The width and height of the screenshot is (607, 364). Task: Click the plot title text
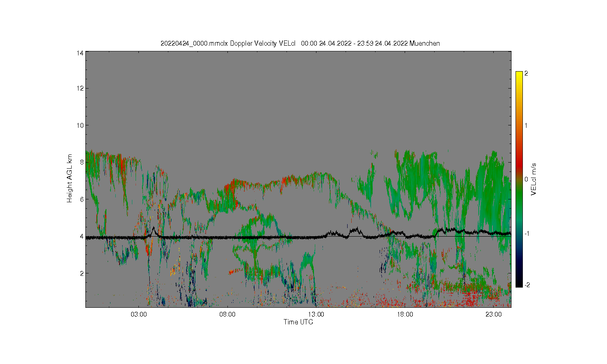pos(300,43)
